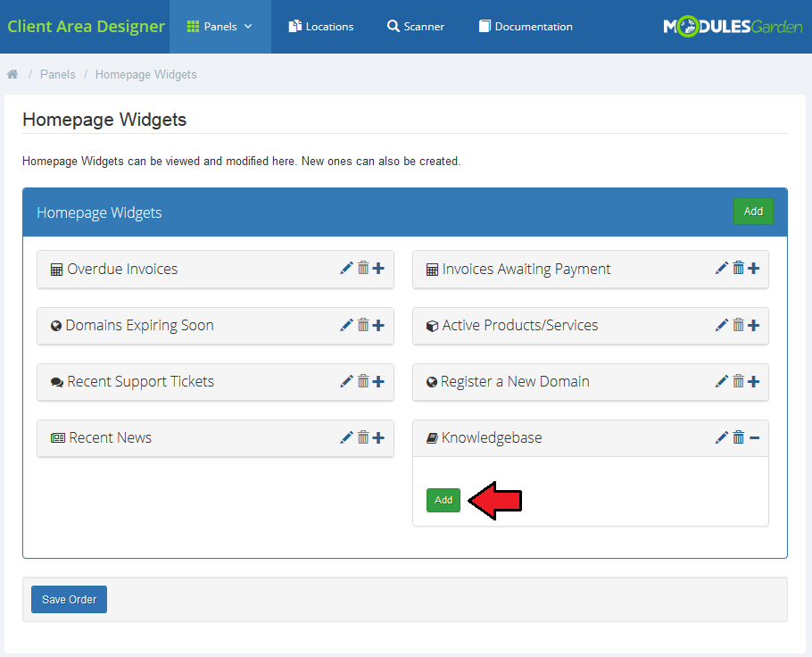This screenshot has width=812, height=657.
Task: Click the book icon beside Knowledgebase
Action: tap(432, 438)
